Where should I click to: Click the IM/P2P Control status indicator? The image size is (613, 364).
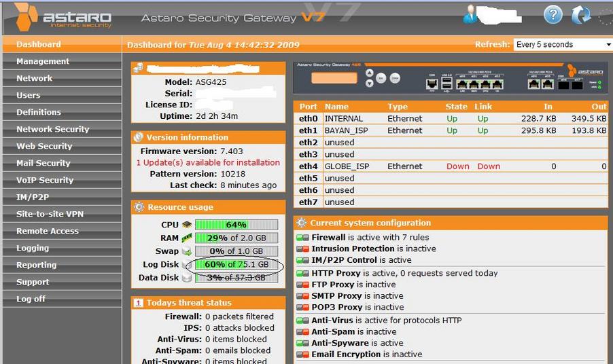point(302,260)
